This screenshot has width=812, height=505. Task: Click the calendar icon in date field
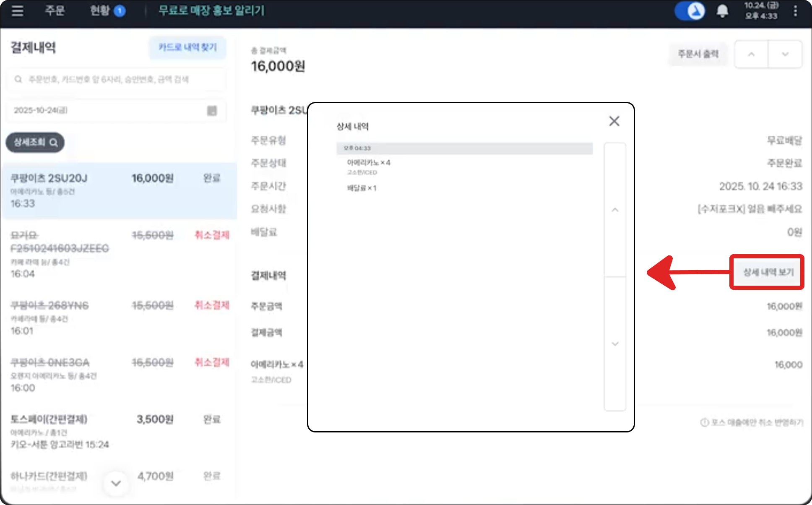click(x=212, y=110)
